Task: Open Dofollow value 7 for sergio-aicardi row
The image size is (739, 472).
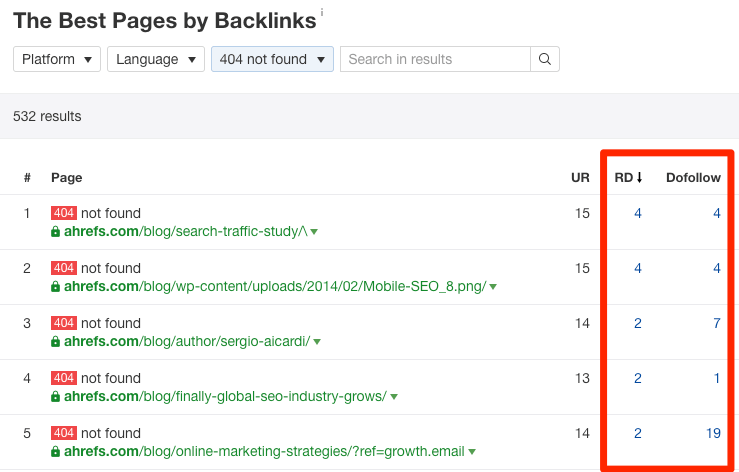Action: [716, 323]
